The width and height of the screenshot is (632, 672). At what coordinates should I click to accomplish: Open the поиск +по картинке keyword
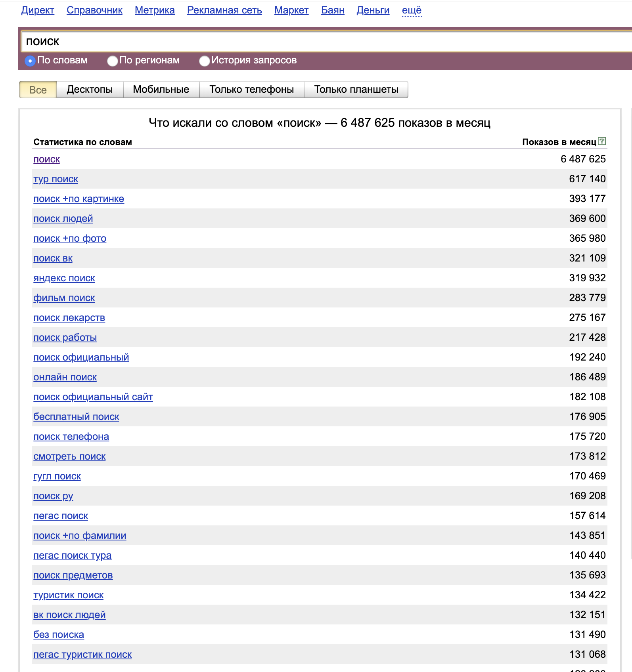coord(79,199)
